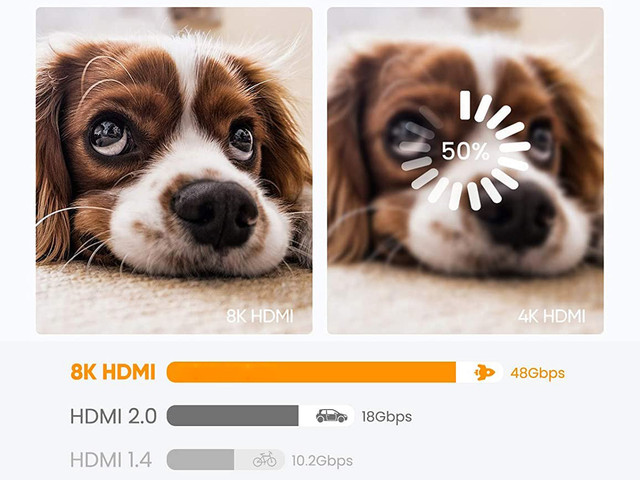The width and height of the screenshot is (640, 480).
Task: Click the 4K HDMI caption on right image
Action: click(x=553, y=317)
